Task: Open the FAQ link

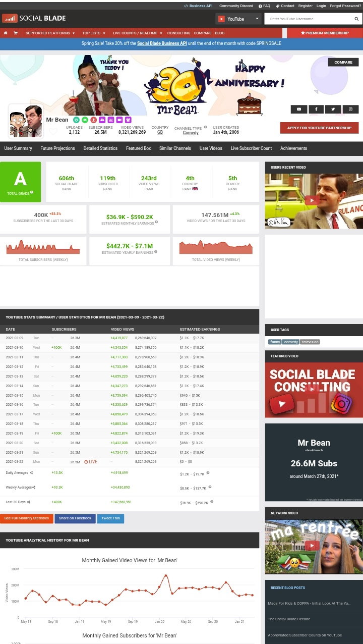Action: (x=264, y=6)
